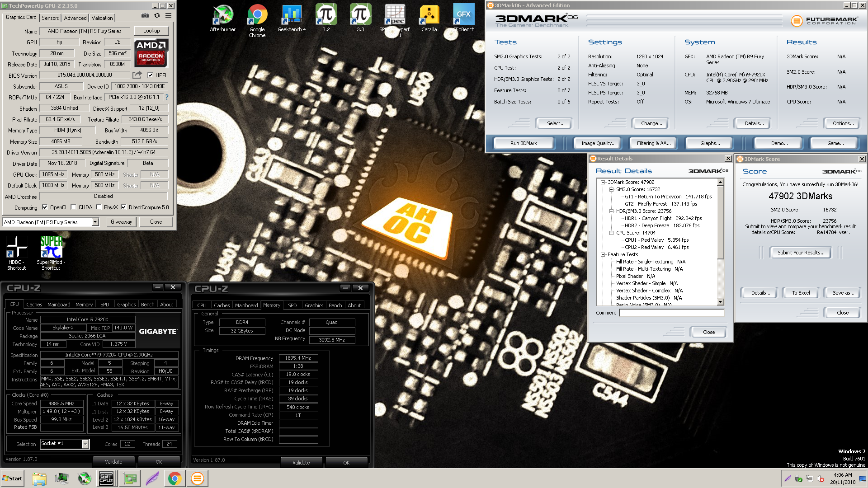This screenshot has width=868, height=488.
Task: Open the GPU-Z hamburger menu
Action: click(168, 16)
